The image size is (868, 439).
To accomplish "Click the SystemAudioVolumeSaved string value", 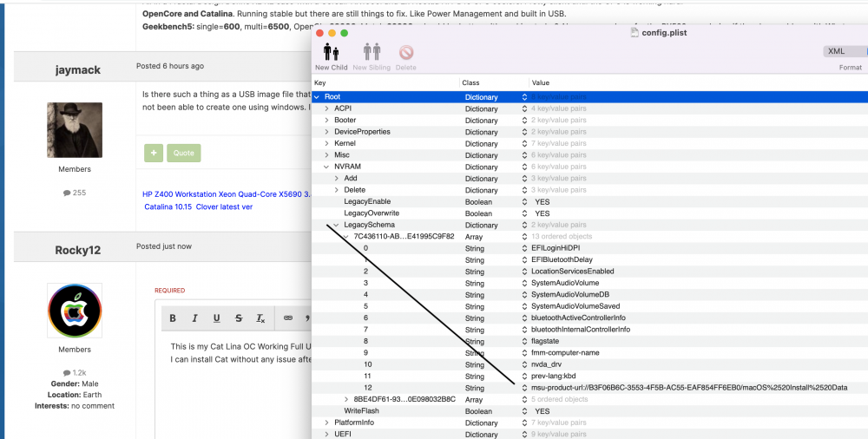I will pyautogui.click(x=575, y=306).
